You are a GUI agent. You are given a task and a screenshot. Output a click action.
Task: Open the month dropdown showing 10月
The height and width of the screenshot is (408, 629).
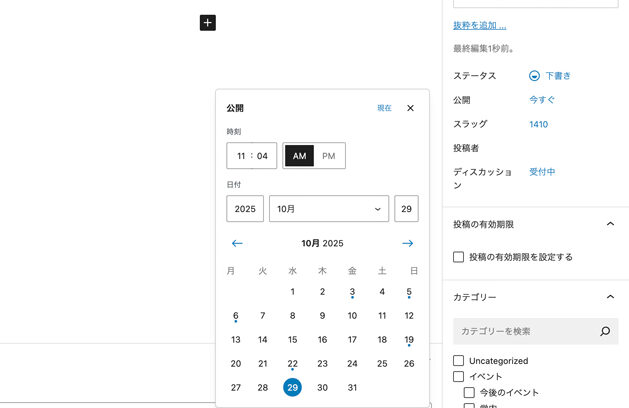tap(329, 209)
